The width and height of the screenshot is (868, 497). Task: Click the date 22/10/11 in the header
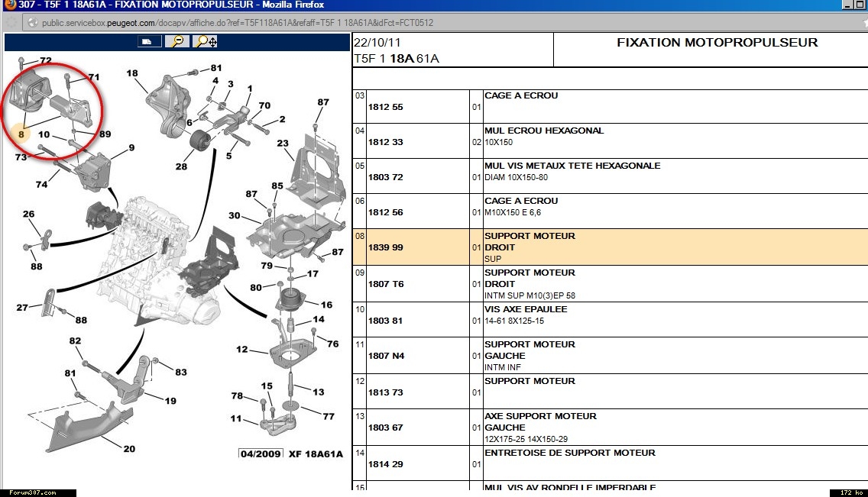(377, 43)
